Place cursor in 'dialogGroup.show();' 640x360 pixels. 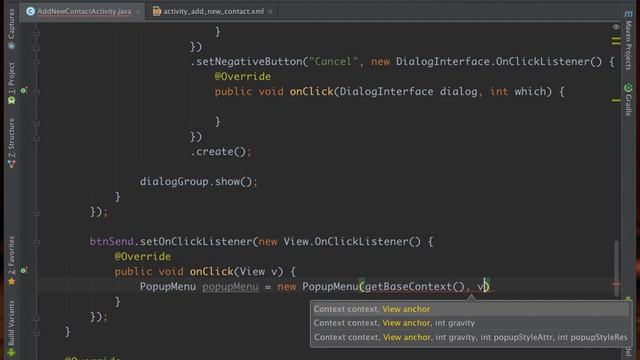tap(198, 182)
